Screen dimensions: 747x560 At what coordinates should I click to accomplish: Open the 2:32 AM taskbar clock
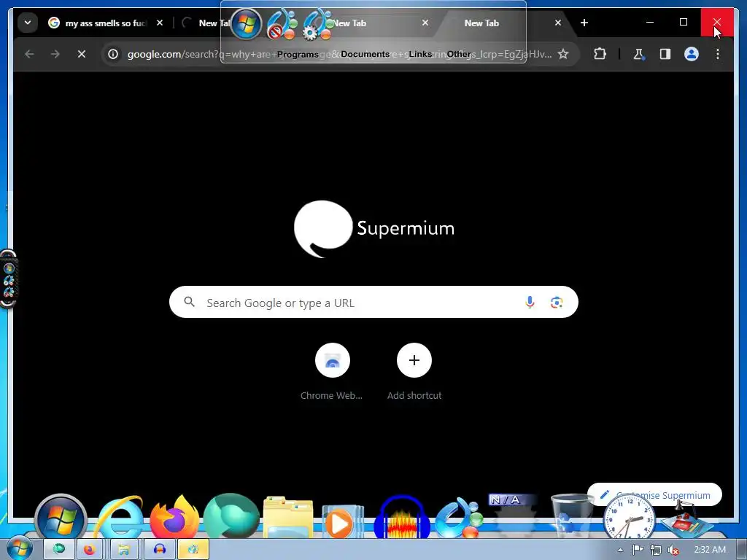click(x=710, y=550)
